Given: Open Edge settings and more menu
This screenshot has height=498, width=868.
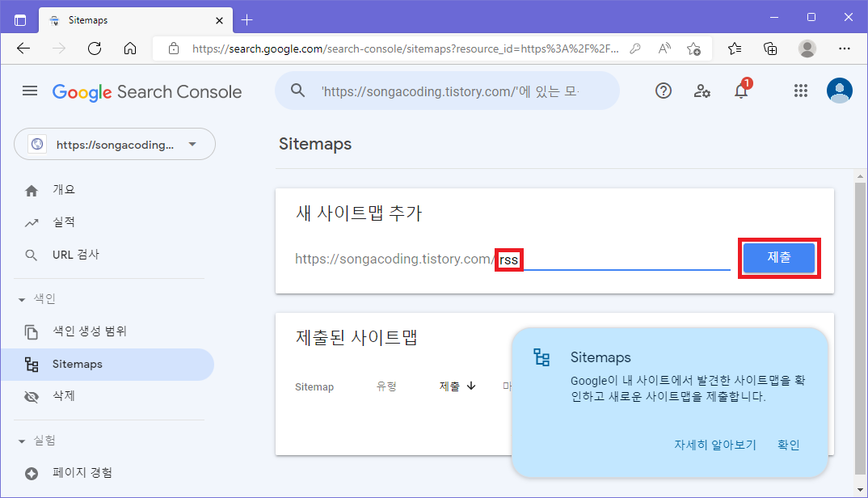Looking at the screenshot, I should 845,49.
